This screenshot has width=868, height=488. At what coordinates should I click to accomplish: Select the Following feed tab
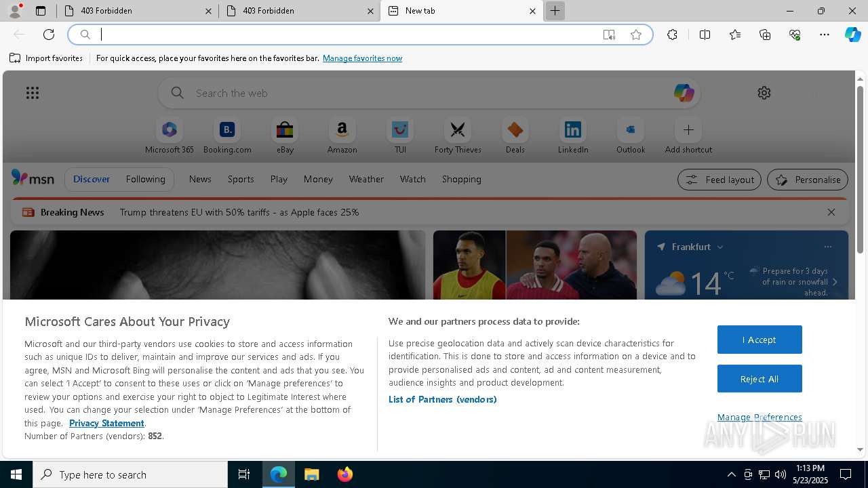[x=145, y=179]
